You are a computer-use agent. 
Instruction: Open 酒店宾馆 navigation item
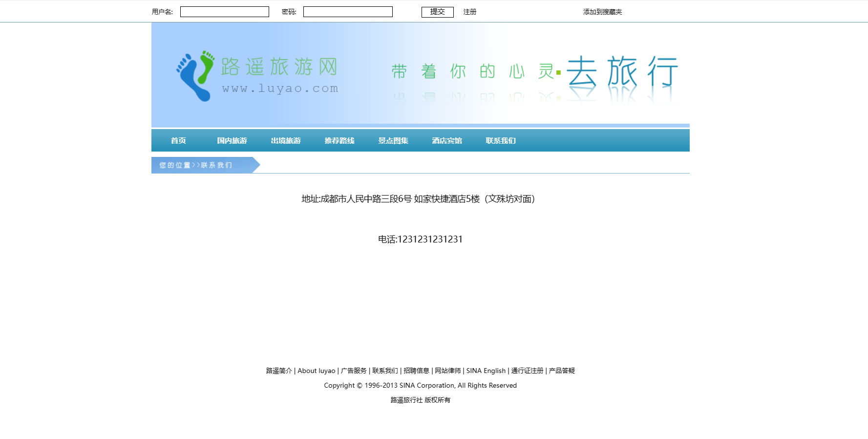pos(447,140)
